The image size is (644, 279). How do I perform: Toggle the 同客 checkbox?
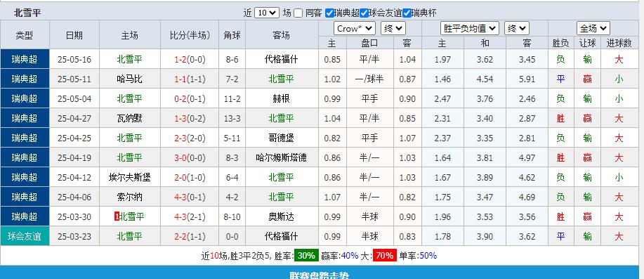tap(298, 13)
